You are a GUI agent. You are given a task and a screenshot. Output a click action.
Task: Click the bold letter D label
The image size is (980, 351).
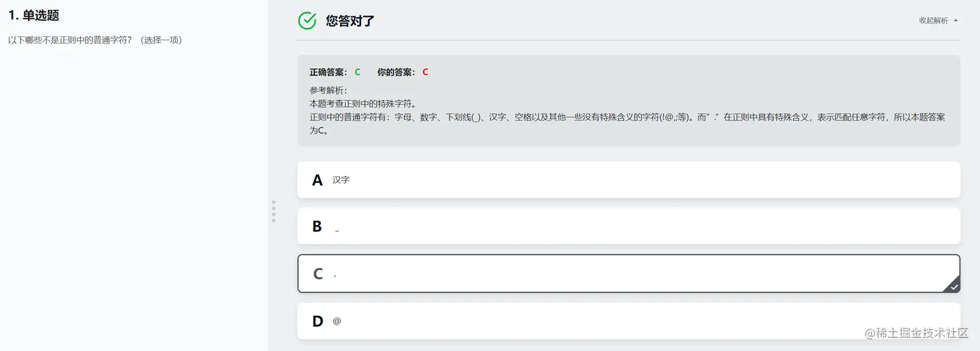[318, 321]
